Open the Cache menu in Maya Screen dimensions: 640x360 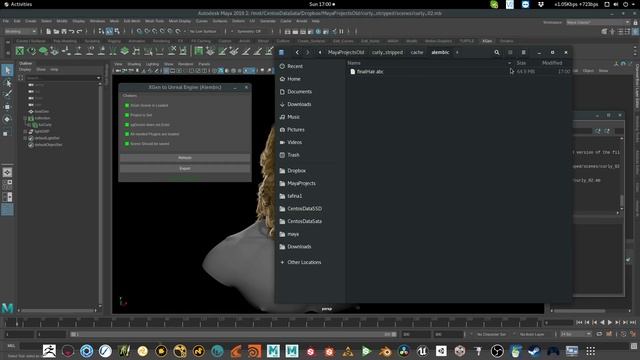[x=286, y=21]
